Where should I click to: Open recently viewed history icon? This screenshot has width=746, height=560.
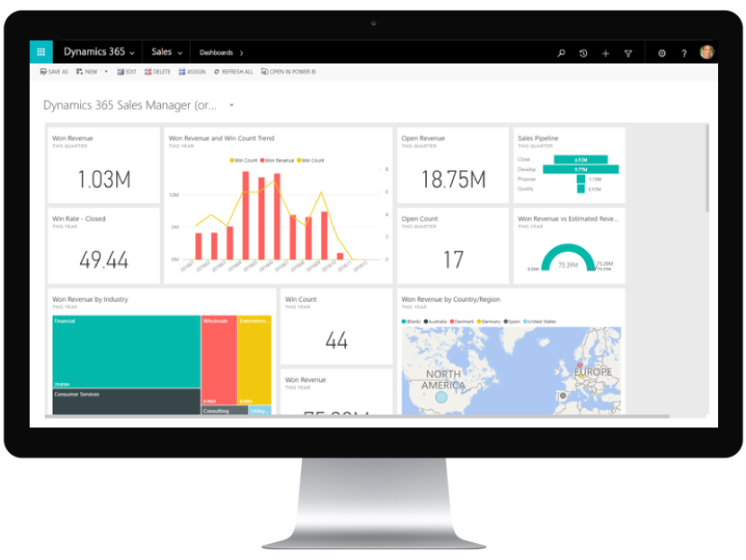pos(583,53)
